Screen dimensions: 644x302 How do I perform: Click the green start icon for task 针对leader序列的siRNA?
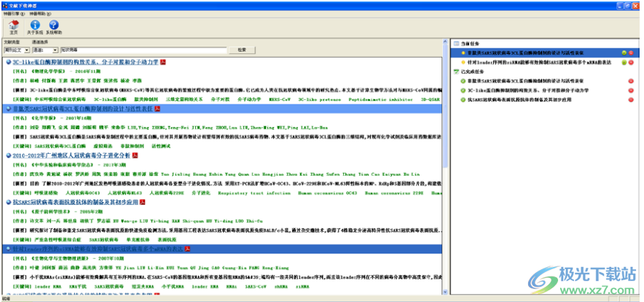[x=624, y=63]
